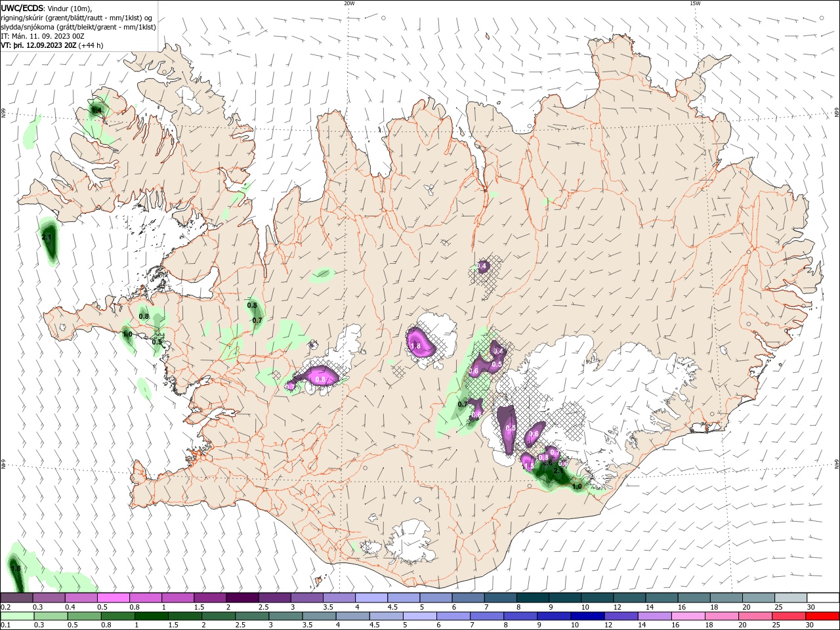Click the snow legend swatch labeled 14

pos(661,597)
